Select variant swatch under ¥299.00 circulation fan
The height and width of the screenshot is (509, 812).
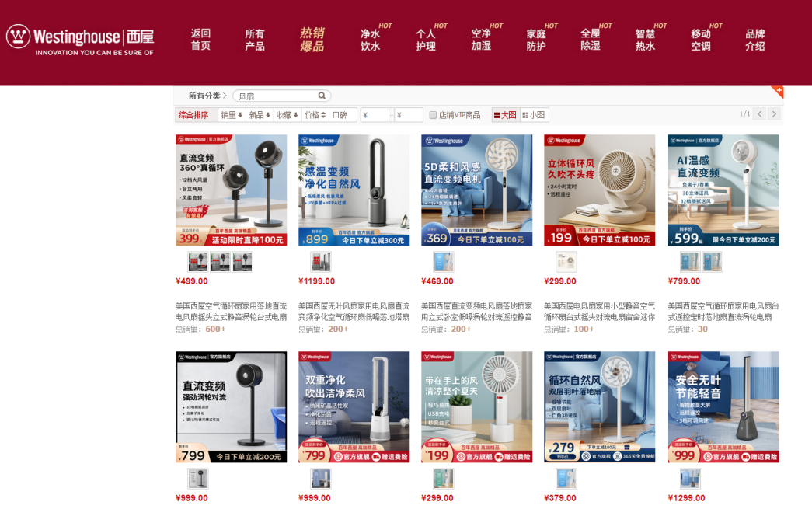566,262
